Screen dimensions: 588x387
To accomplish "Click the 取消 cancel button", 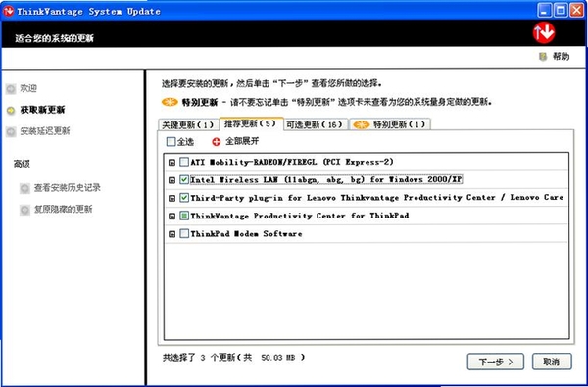I will 552,362.
